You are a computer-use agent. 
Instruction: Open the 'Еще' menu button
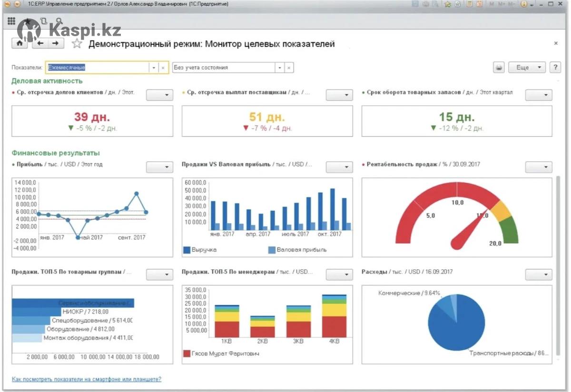(527, 68)
